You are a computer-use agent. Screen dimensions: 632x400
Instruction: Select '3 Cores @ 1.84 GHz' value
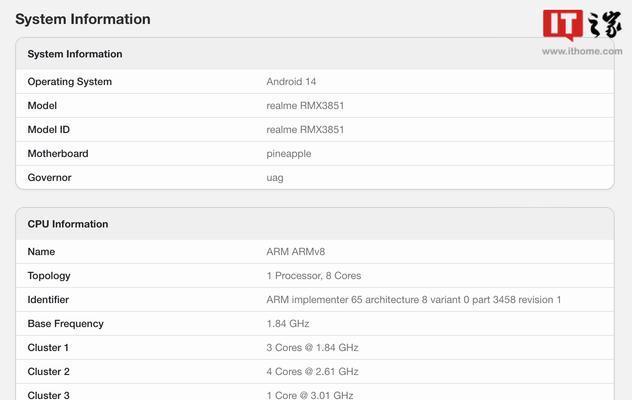[312, 348]
